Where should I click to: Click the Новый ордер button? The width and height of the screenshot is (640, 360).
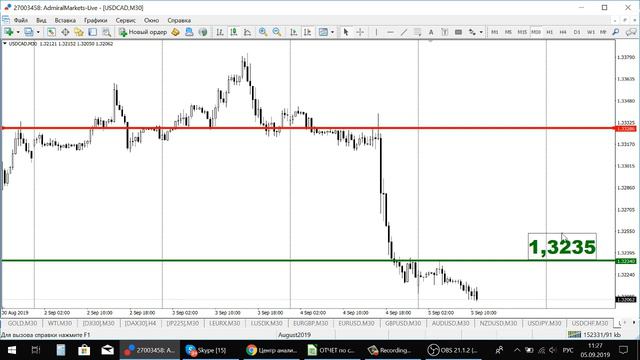pos(143,32)
